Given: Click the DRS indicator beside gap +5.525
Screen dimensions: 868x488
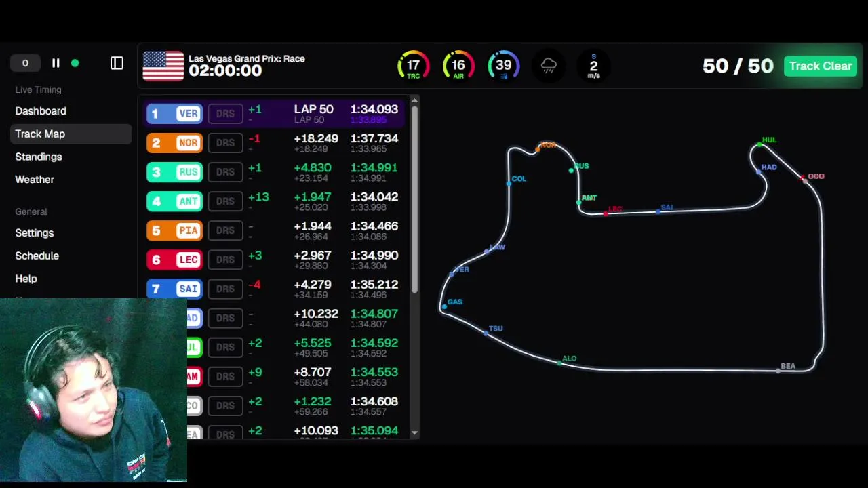Looking at the screenshot, I should pos(225,347).
